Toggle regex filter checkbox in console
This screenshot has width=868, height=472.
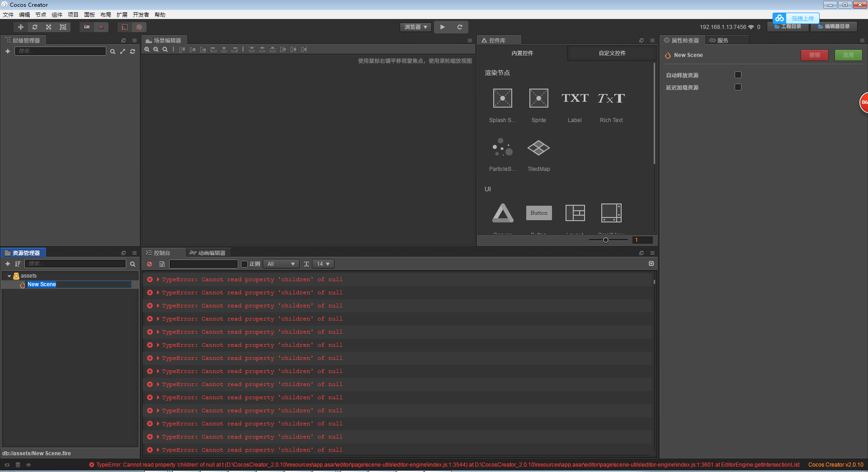pyautogui.click(x=244, y=264)
